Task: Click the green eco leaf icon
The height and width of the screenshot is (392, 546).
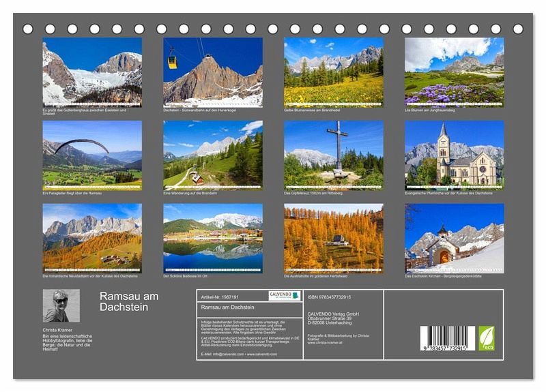Action: [x=487, y=338]
